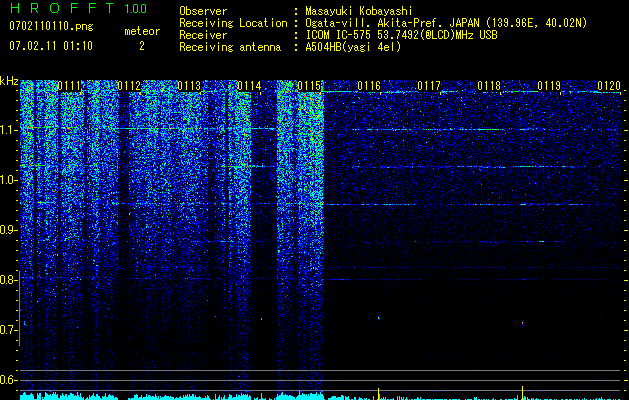Click the 0.8 frequency axis label
Screen dimensions: 629x400
click(9, 280)
